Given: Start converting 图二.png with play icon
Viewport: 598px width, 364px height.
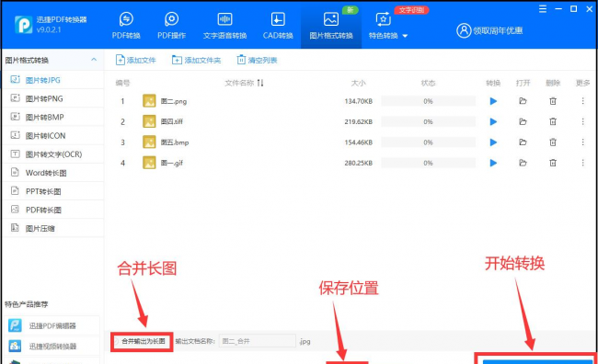Looking at the screenshot, I should 493,101.
